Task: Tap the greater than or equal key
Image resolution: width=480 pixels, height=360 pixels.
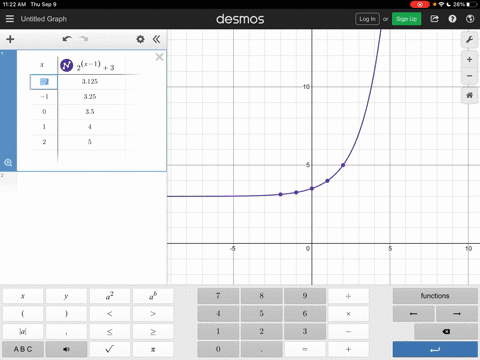Action: (x=153, y=332)
